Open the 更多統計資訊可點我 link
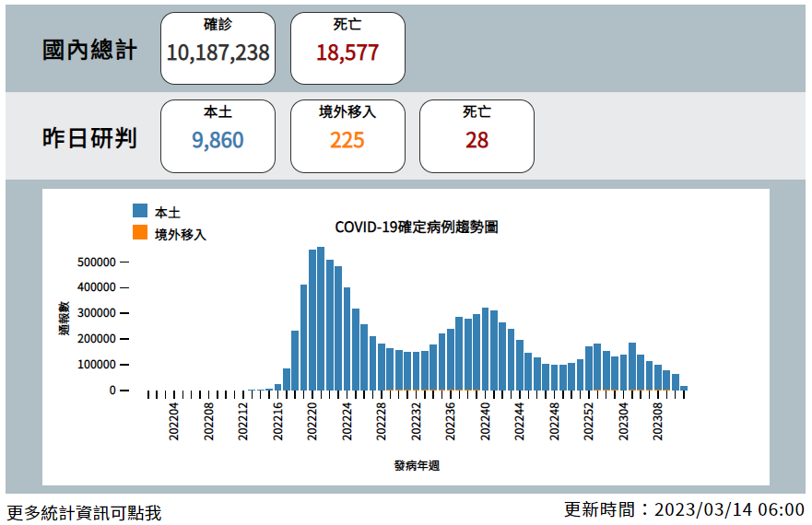The width and height of the screenshot is (812, 525). 84,512
